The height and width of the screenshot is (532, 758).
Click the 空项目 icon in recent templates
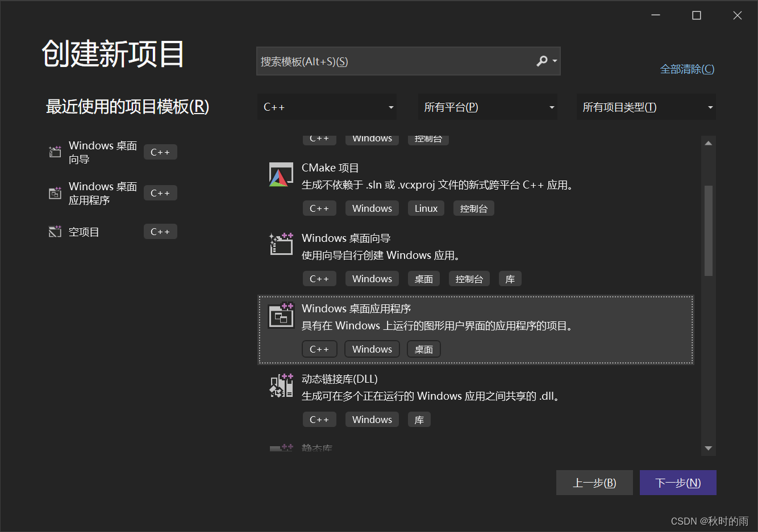pos(55,231)
